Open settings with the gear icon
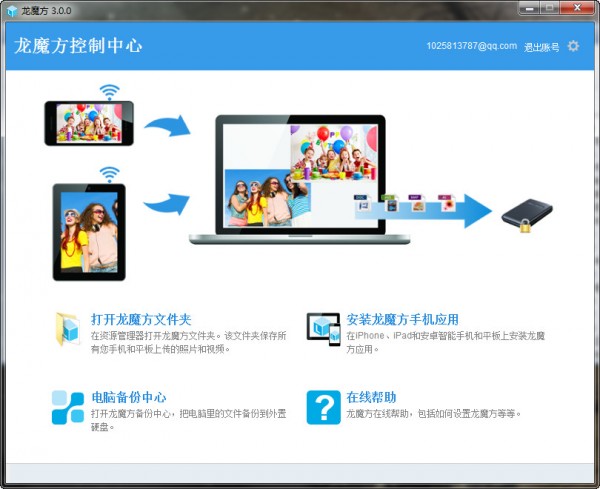This screenshot has width=600, height=489. 573,46
